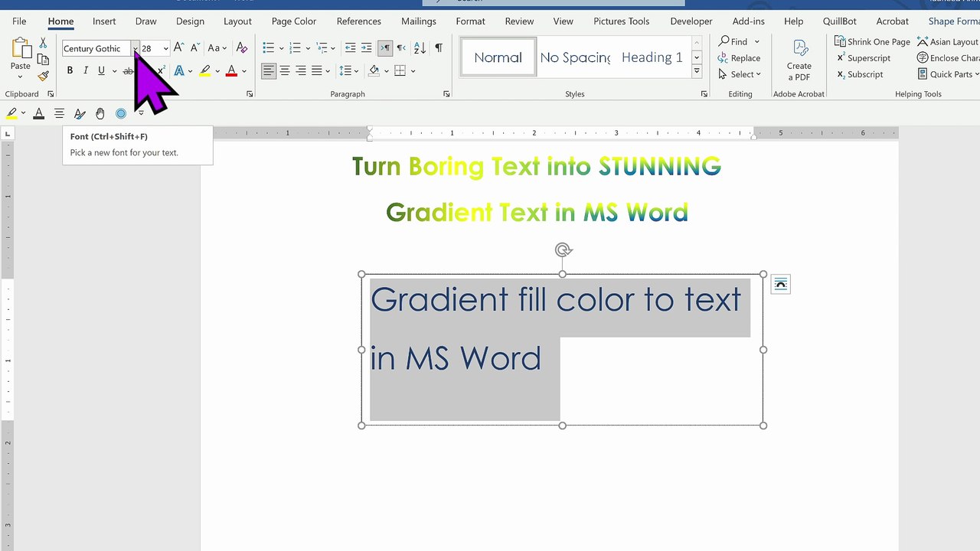
Task: Justify the paragraph text
Action: click(317, 71)
